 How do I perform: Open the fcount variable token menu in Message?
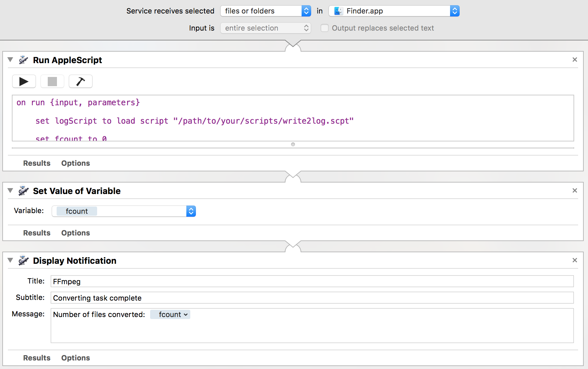(x=170, y=314)
